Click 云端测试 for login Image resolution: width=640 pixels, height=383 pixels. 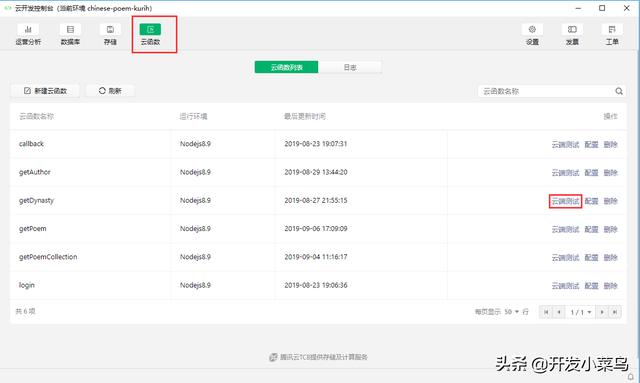(x=565, y=286)
